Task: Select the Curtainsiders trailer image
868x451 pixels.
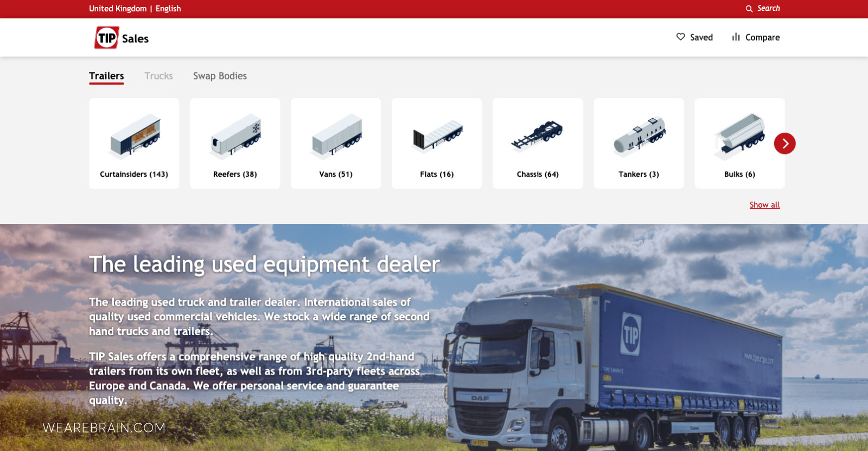Action: [135, 136]
